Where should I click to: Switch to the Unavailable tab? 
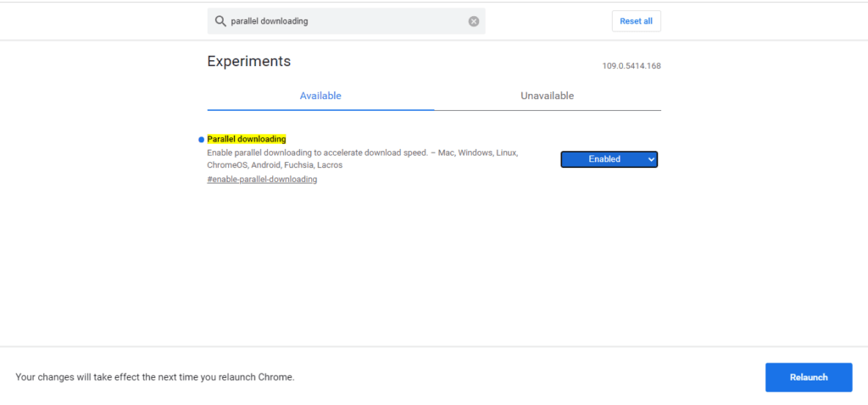click(548, 96)
